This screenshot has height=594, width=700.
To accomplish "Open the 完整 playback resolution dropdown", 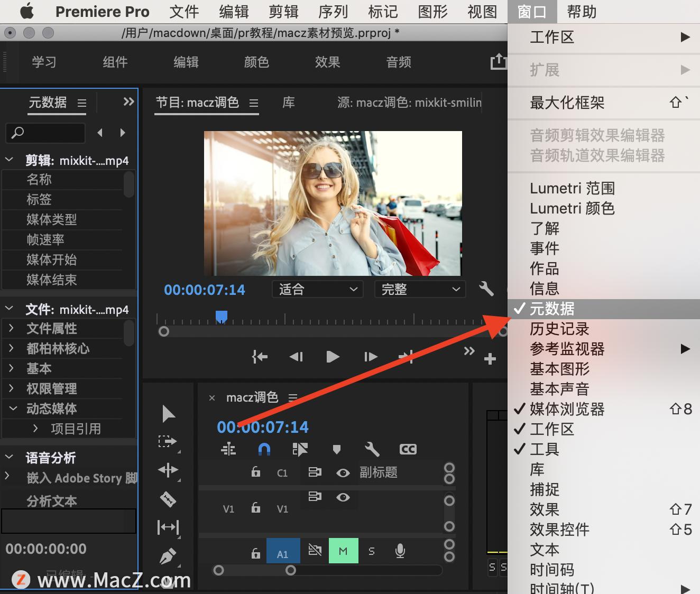I will 420,289.
